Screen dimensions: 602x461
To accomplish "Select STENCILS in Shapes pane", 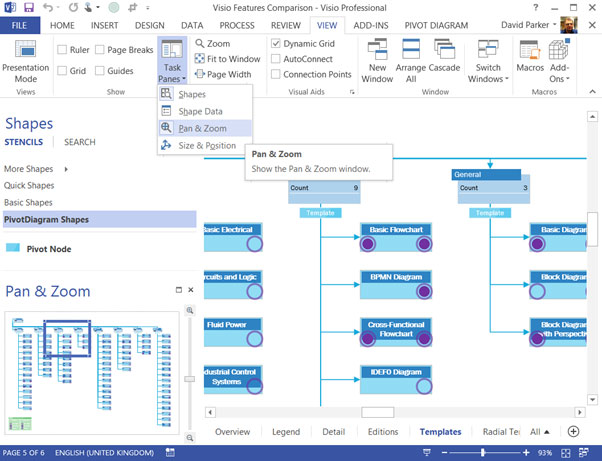I will (24, 142).
